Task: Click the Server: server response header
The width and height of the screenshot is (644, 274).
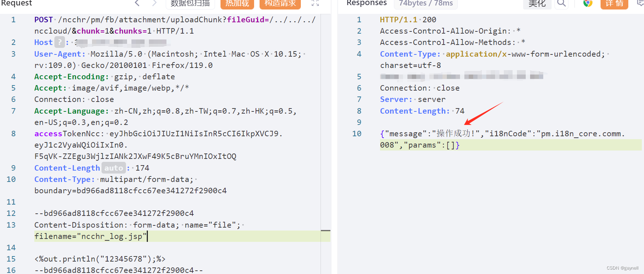Action: 413,99
